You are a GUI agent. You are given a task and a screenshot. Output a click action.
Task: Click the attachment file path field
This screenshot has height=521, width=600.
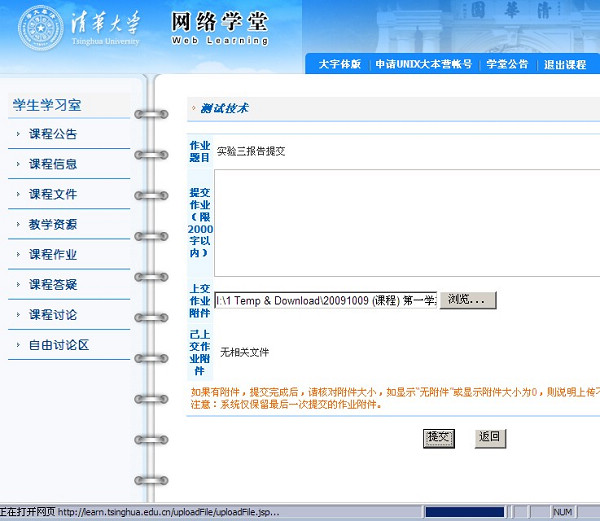click(x=326, y=300)
